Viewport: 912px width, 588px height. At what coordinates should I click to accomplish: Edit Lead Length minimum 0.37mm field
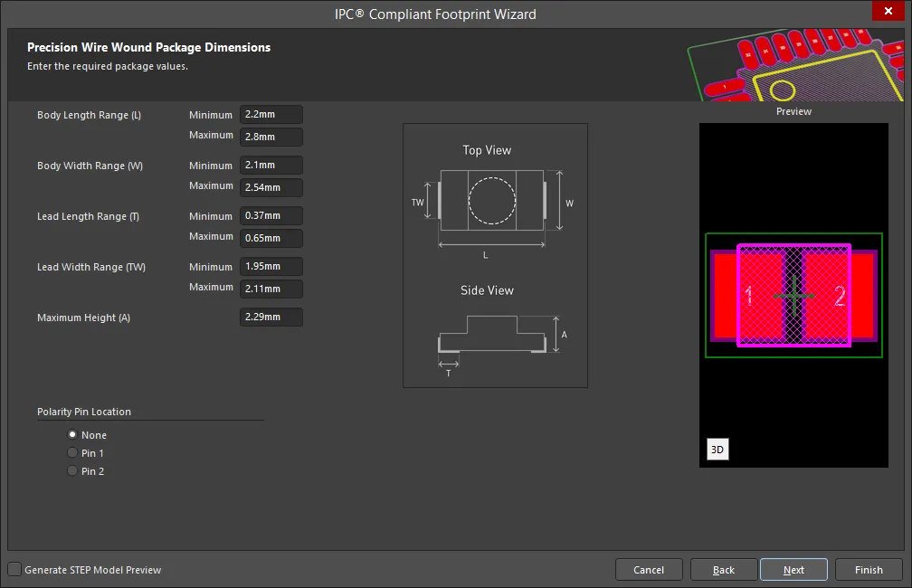pos(271,216)
